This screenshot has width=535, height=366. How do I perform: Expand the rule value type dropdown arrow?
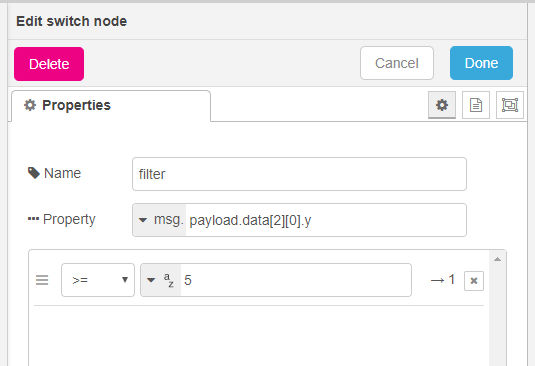pos(151,280)
